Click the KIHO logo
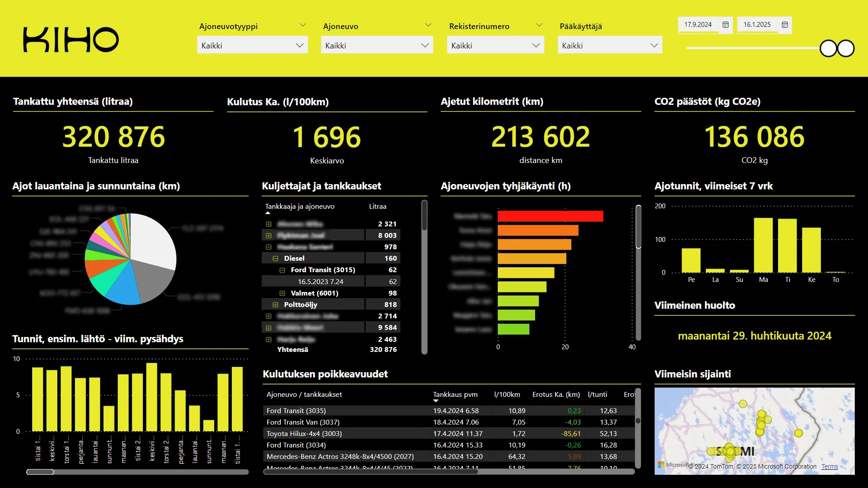The width and height of the screenshot is (868, 488). click(x=71, y=40)
